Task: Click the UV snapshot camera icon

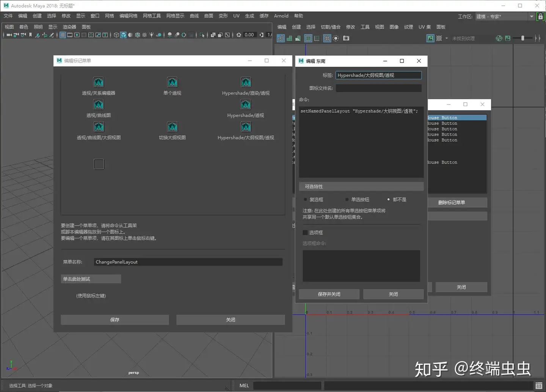Action: click(346, 38)
